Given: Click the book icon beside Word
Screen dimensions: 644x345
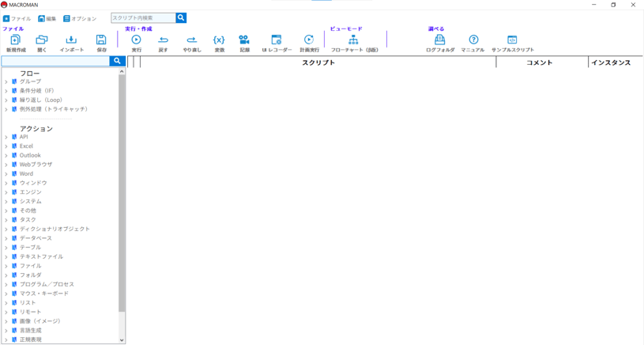Looking at the screenshot, I should click(14, 173).
